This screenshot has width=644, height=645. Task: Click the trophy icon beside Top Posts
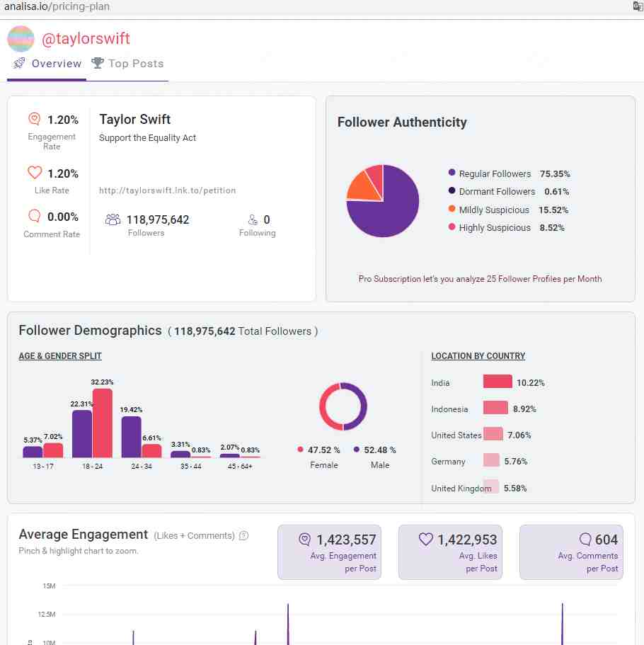pyautogui.click(x=98, y=63)
